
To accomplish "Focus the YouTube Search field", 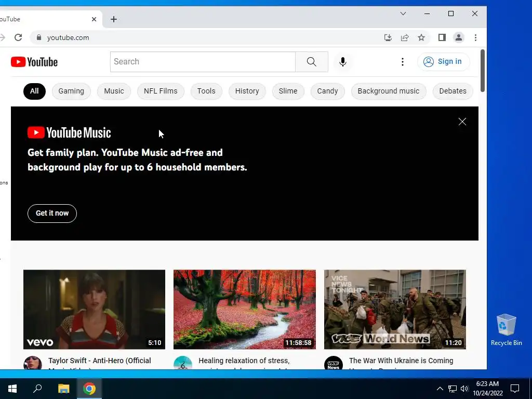I will [x=203, y=62].
